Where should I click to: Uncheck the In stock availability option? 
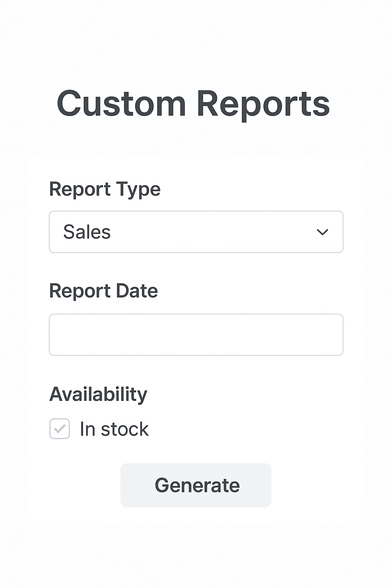[60, 429]
